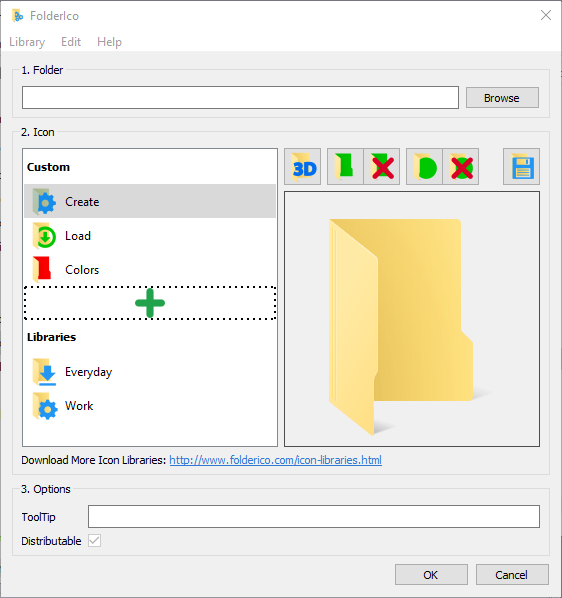Screen dimensions: 562x598
Task: Click the red Colors folder icon
Action: click(x=42, y=269)
